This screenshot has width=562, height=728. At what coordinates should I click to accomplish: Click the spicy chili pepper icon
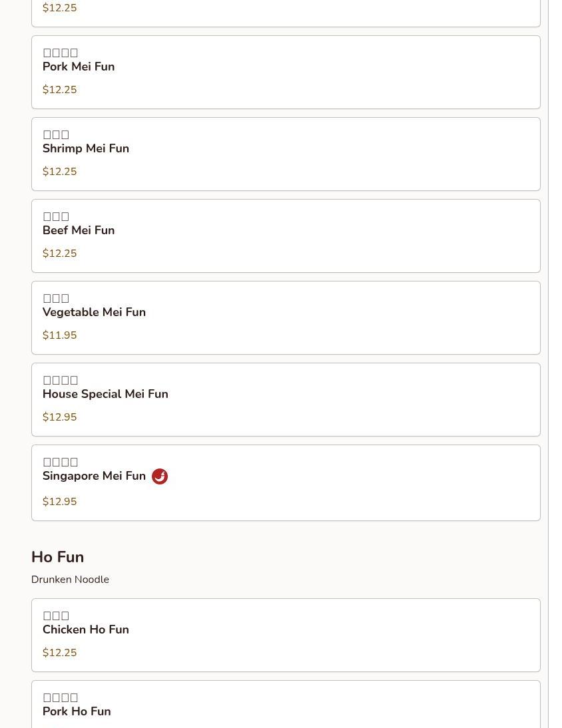click(160, 476)
